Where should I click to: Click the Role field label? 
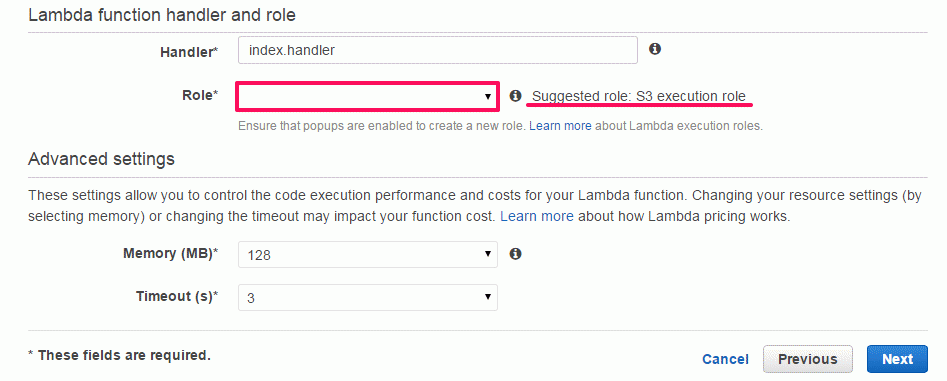pos(200,95)
